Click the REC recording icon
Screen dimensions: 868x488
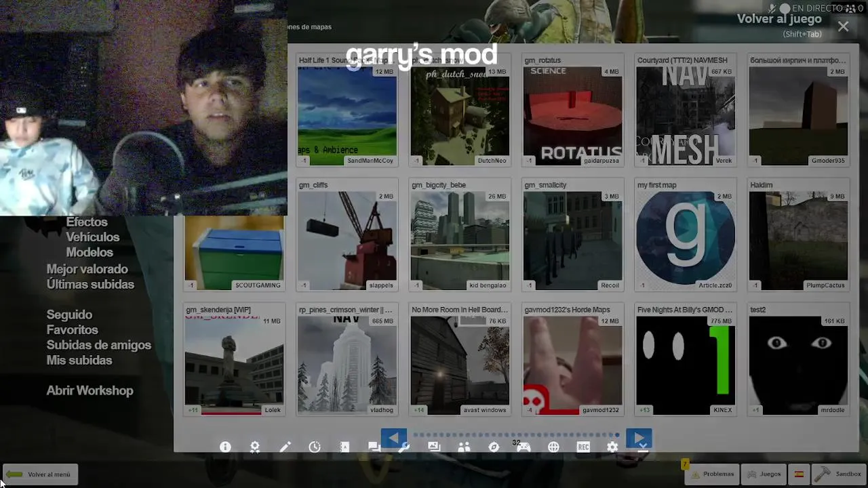583,447
